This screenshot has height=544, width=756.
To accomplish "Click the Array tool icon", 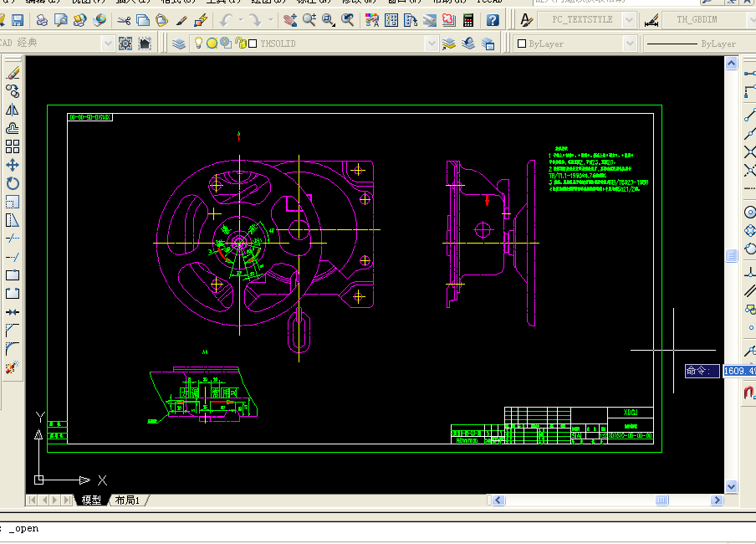I will tap(12, 146).
